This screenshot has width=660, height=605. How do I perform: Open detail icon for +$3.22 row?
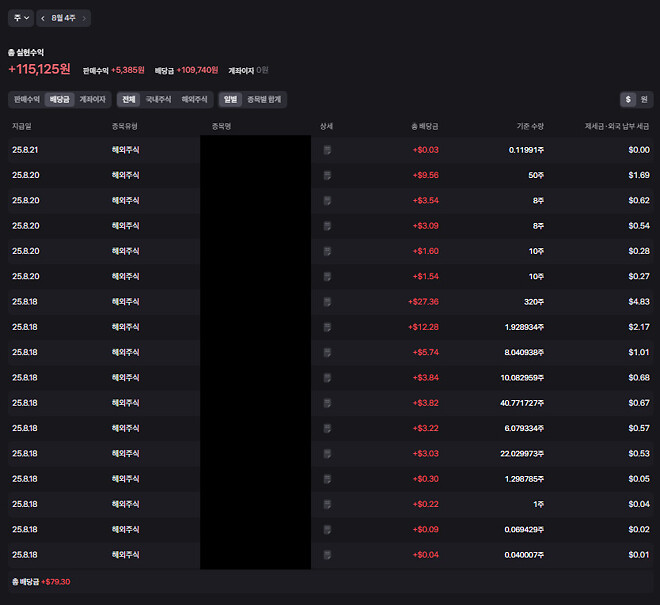pyautogui.click(x=327, y=428)
